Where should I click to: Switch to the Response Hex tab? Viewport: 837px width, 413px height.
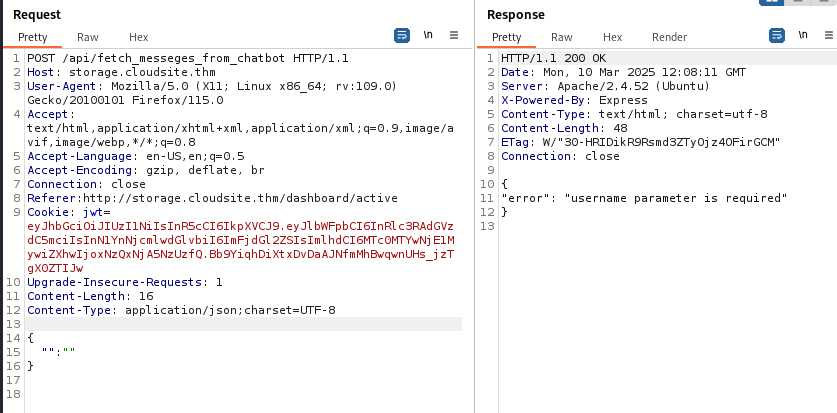click(x=613, y=37)
